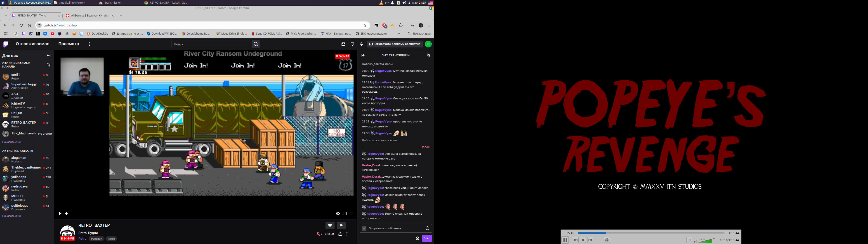Go to Chrome home page

[x=29, y=25]
